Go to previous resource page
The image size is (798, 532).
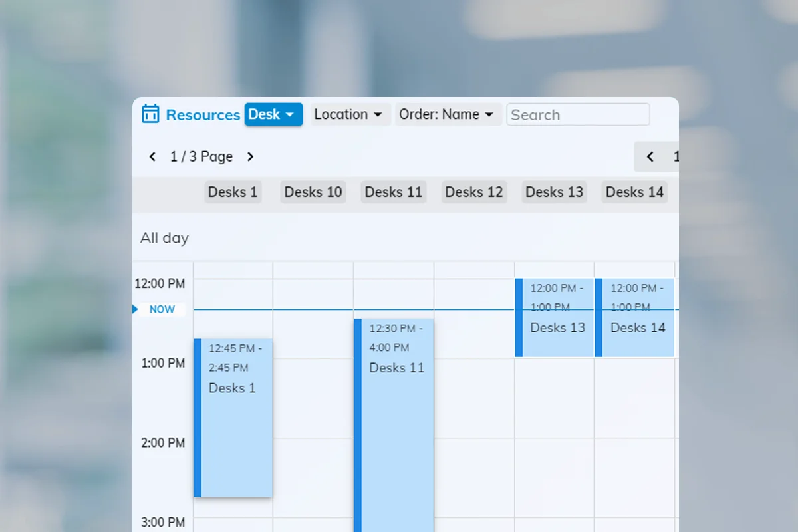click(x=152, y=157)
